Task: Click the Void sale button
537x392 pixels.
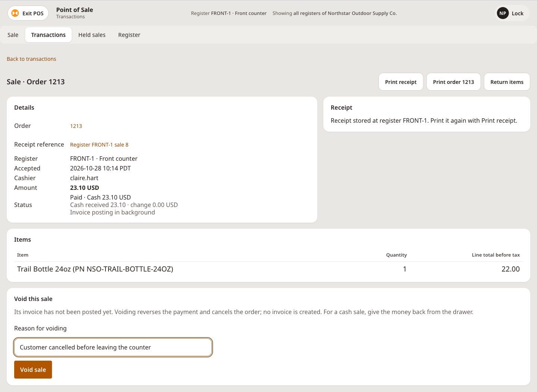Action: [33, 370]
